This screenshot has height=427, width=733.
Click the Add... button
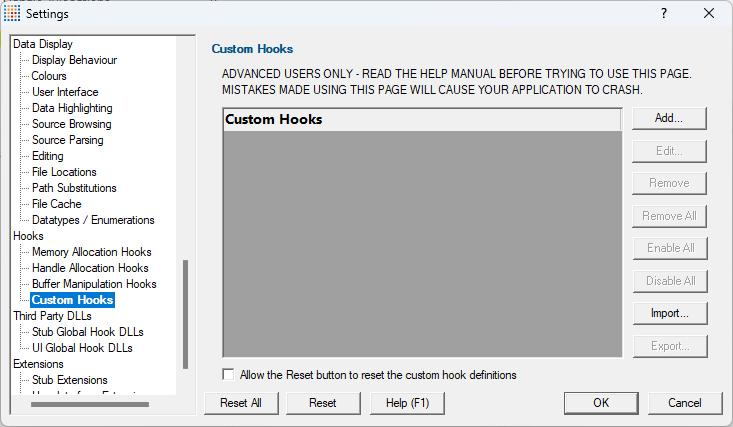tap(669, 118)
